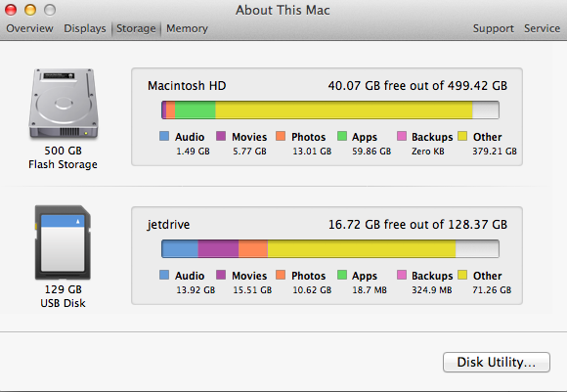Viewport: 567px width, 392px height.
Task: Click the "13.92 GB" Audio value
Action: tap(196, 290)
